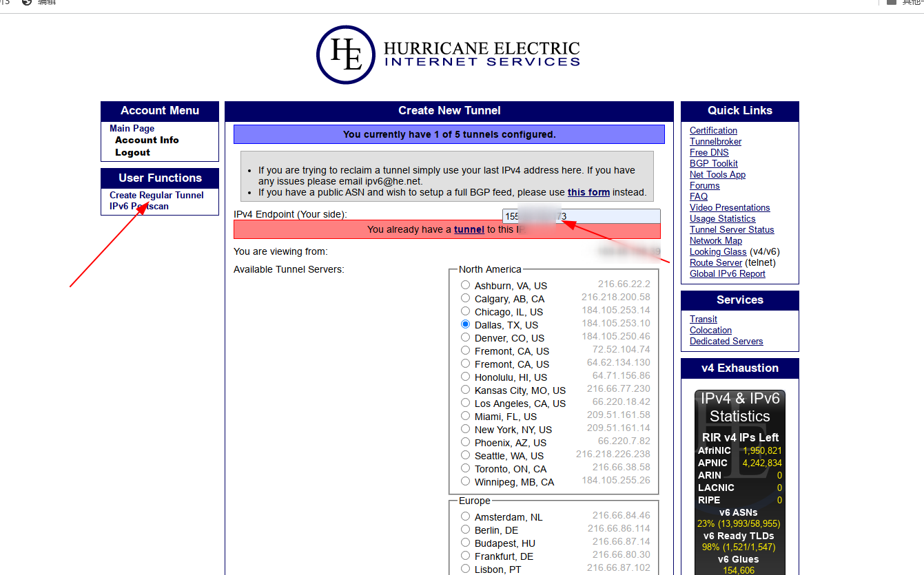Select Honolulu, HI, US tunnel server
This screenshot has width=924, height=575.
coord(466,377)
